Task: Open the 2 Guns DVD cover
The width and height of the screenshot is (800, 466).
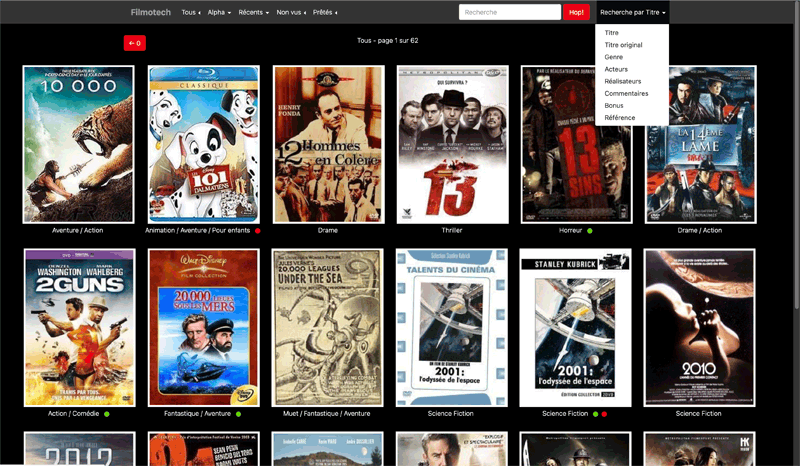Action: coord(80,328)
